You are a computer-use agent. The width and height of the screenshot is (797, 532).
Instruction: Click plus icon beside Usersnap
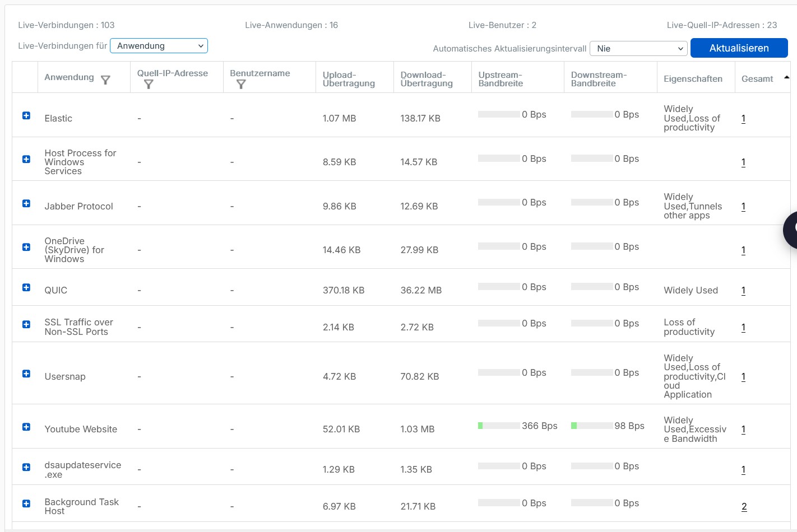26,374
